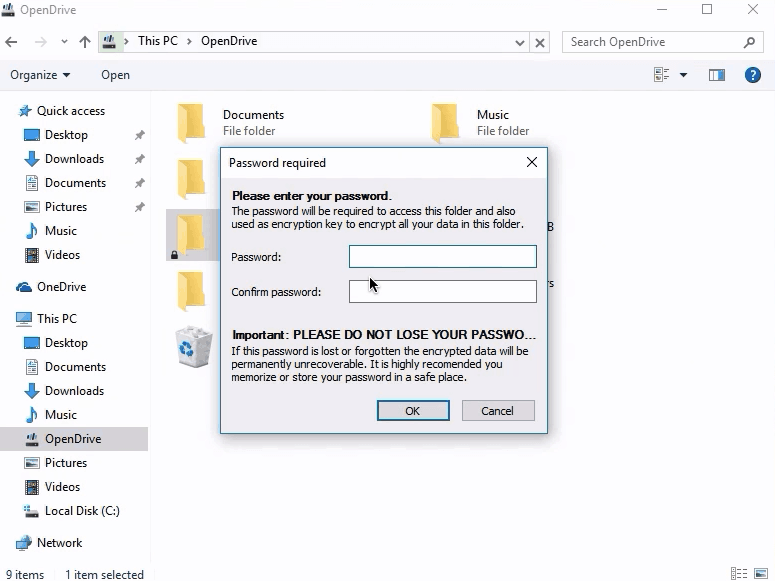Image resolution: width=775 pixels, height=581 pixels.
Task: Select the Documents folder icon in file list
Action: point(191,123)
